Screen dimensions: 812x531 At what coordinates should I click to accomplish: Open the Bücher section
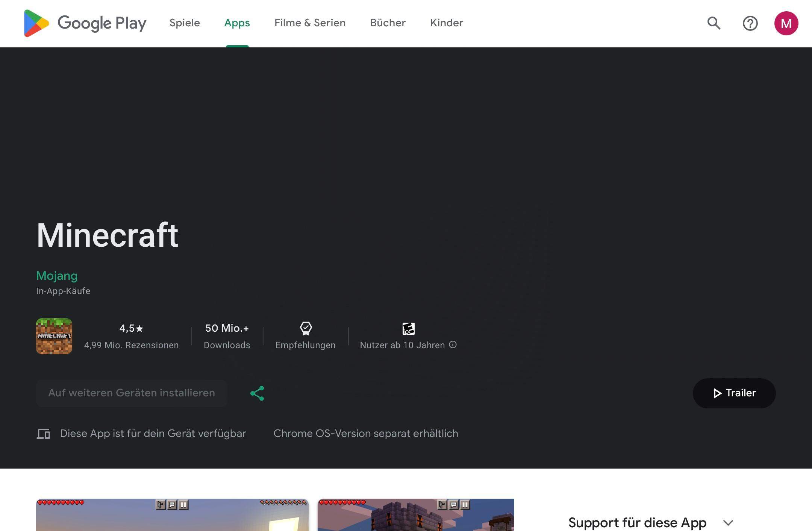[388, 23]
